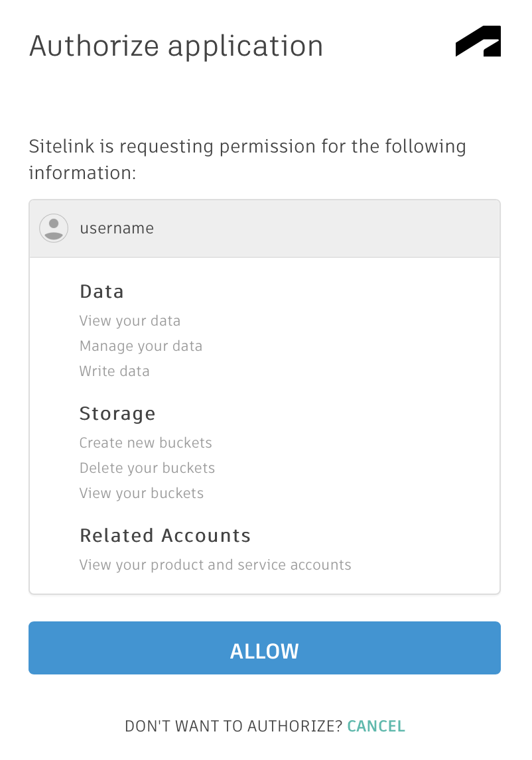Click the Related Accounts heading
Image resolution: width=532 pixels, height=760 pixels.
(165, 535)
